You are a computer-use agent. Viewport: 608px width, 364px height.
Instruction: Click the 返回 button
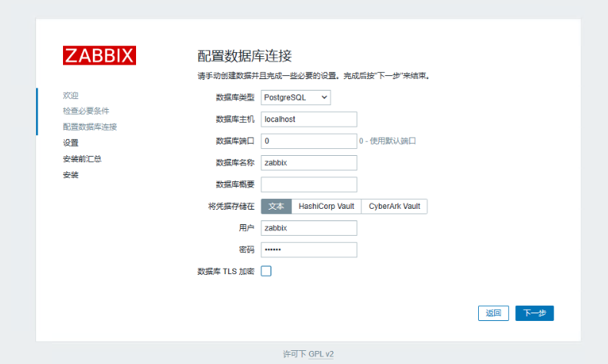[x=493, y=313]
